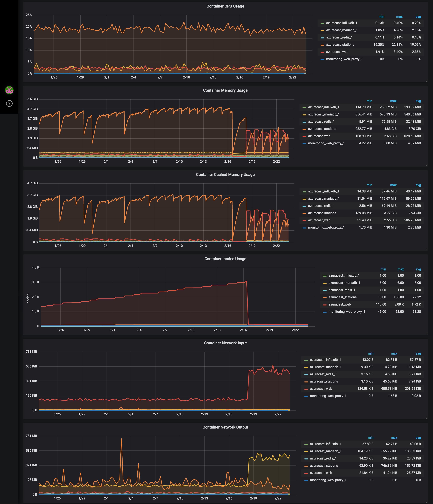Click azuracast_influxdb_1 color marker in Cached Memory legend
This screenshot has height=504, width=433.
click(x=304, y=191)
